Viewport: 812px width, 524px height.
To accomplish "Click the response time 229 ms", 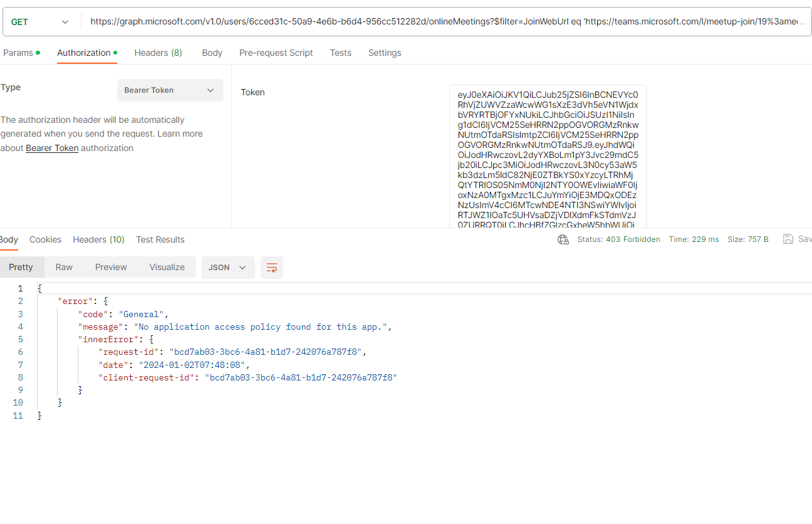I will [705, 239].
